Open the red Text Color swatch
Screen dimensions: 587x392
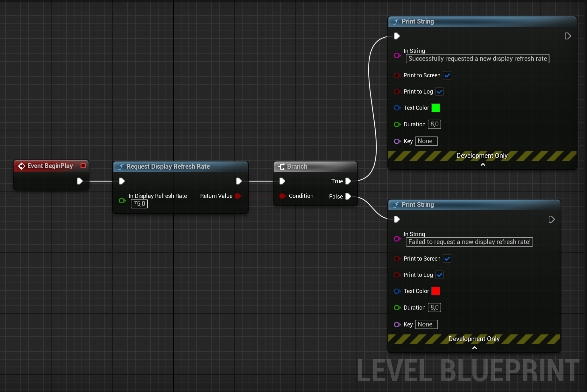436,291
